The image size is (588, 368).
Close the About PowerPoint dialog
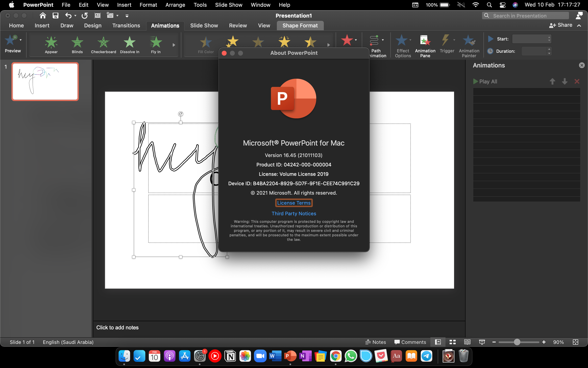coord(224,53)
